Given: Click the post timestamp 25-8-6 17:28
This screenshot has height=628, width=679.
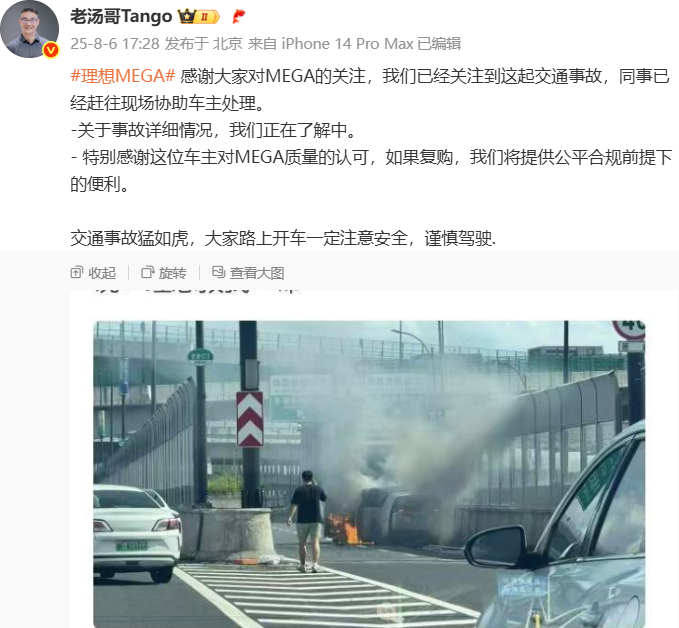Looking at the screenshot, I should point(115,44).
